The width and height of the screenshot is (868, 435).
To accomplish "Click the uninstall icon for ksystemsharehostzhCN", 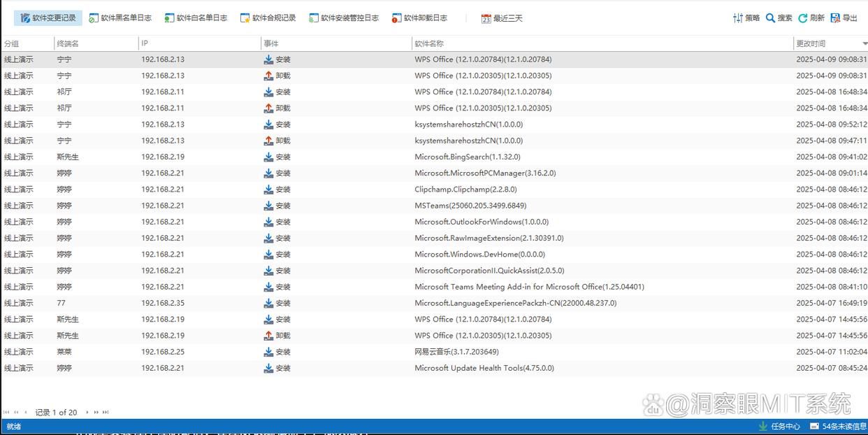I will pyautogui.click(x=268, y=141).
